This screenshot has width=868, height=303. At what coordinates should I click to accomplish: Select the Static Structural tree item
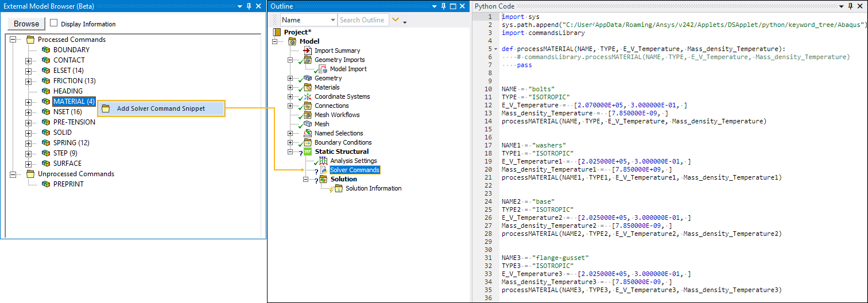[x=342, y=152]
